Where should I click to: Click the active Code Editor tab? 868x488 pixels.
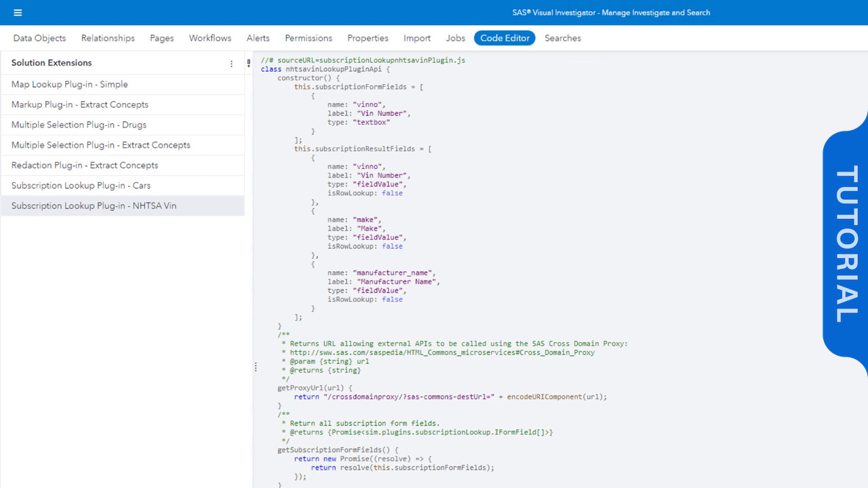point(505,38)
